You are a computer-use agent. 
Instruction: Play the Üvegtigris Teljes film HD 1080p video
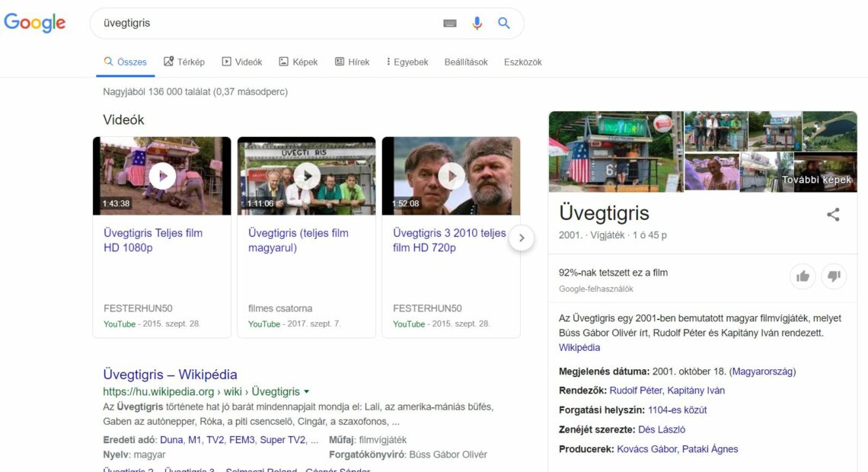point(161,176)
